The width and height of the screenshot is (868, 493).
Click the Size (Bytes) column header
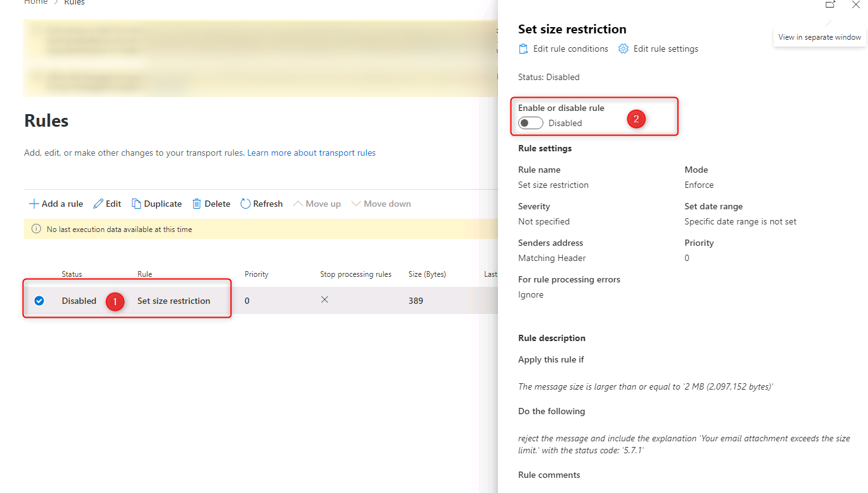[427, 274]
